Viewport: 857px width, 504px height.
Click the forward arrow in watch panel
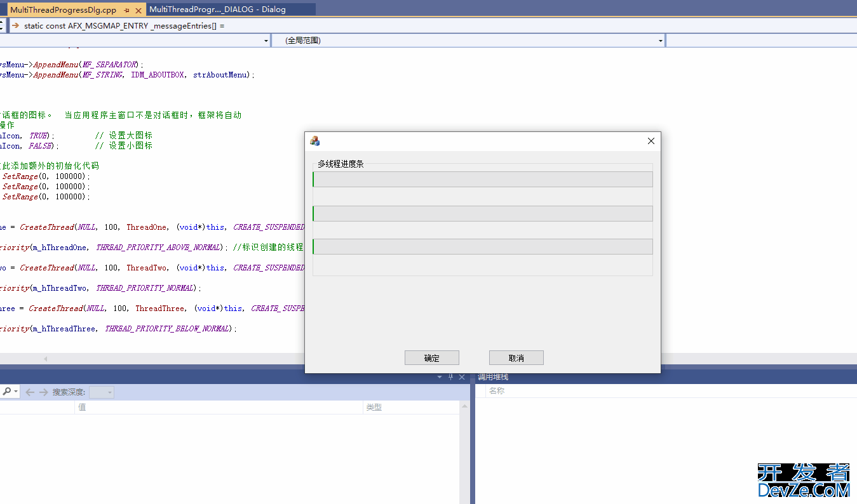[43, 392]
